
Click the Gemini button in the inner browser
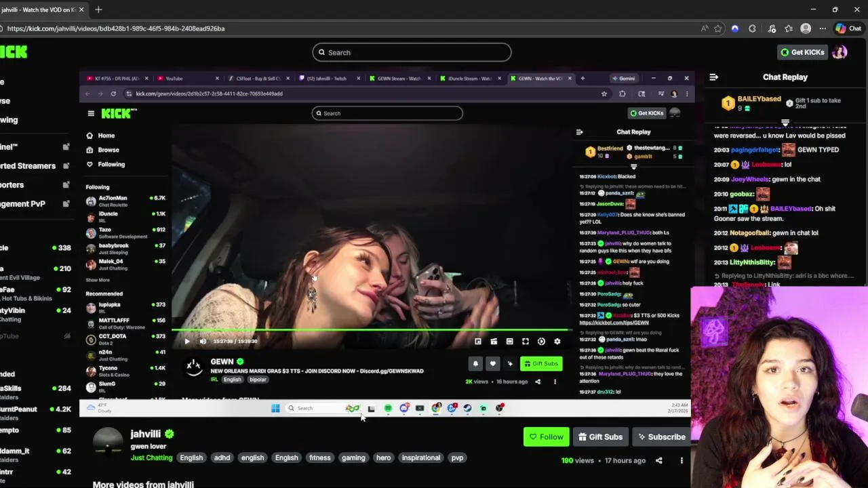(x=623, y=78)
